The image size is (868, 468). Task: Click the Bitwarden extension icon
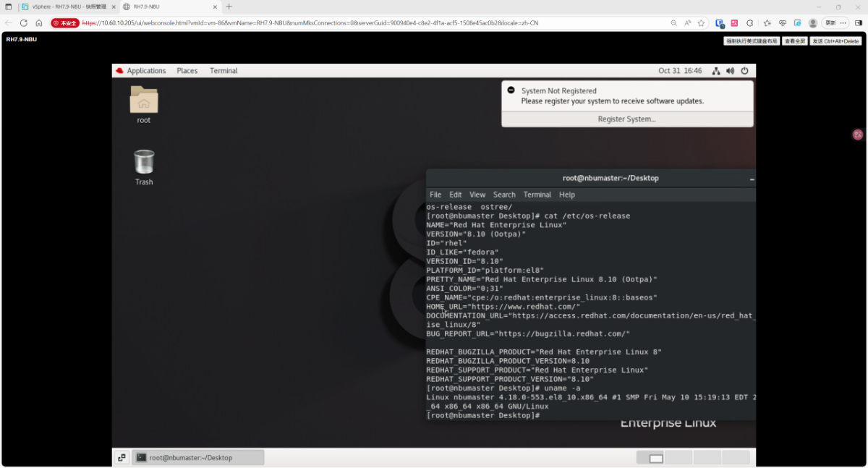[x=720, y=23]
